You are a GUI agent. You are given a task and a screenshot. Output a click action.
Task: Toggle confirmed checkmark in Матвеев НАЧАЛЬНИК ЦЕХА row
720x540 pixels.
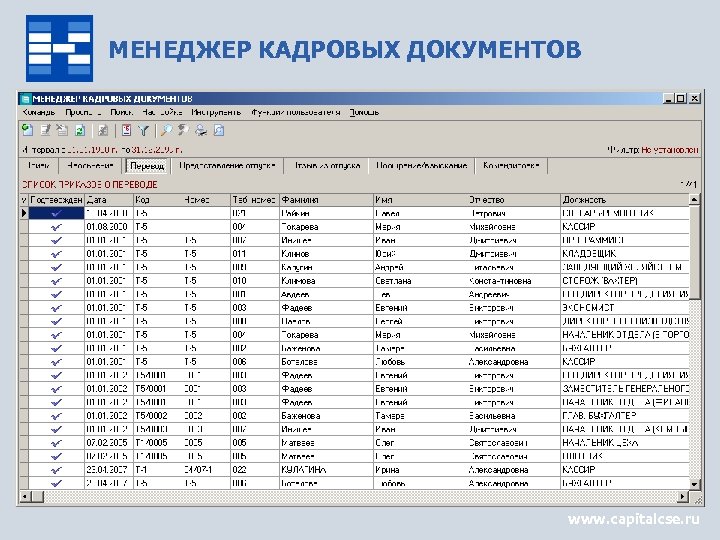(56, 443)
